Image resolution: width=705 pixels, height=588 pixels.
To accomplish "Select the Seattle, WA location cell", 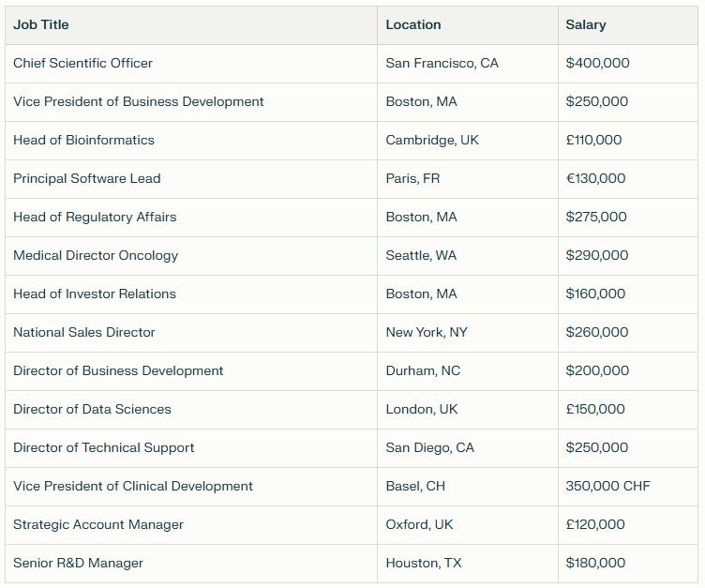I will click(x=423, y=255).
